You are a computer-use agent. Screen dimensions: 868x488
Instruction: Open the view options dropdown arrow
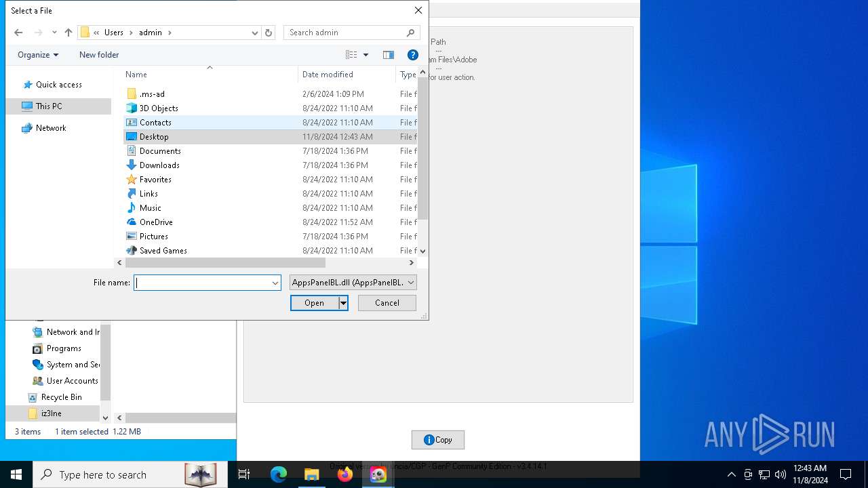point(366,55)
